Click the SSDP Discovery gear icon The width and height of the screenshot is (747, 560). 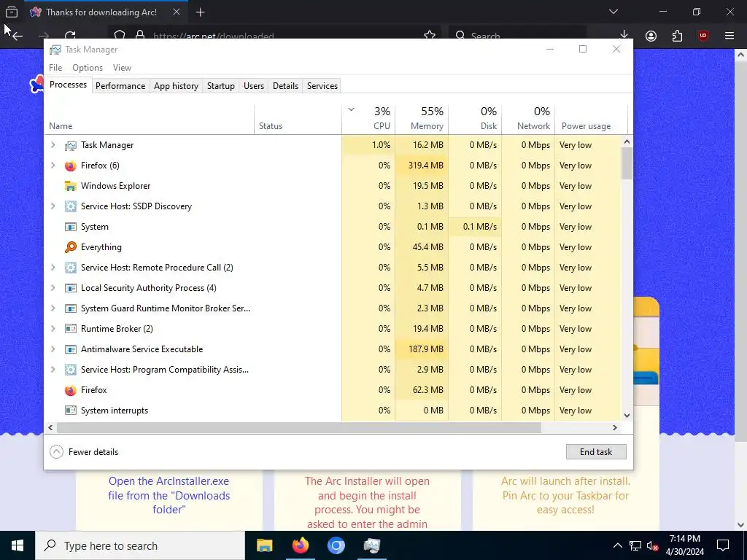click(71, 206)
